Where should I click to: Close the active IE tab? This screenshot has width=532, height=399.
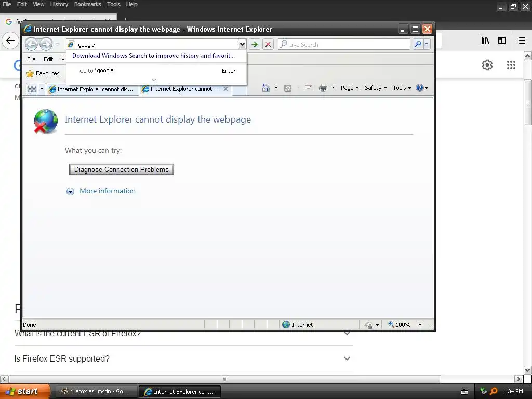coord(225,89)
